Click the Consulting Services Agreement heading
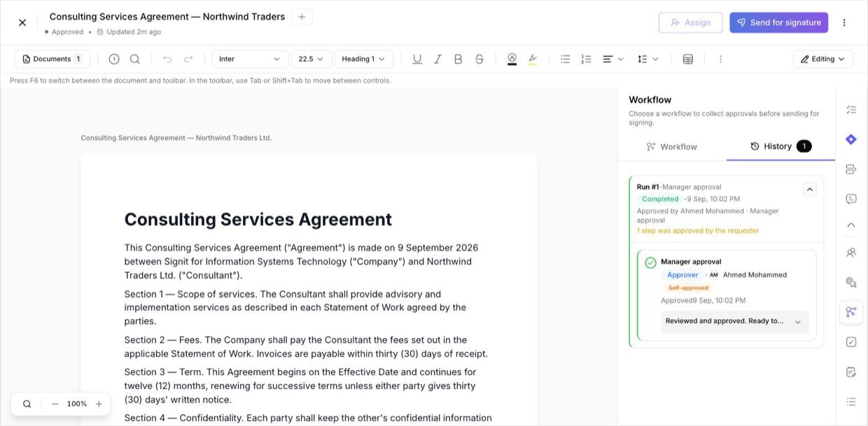This screenshot has height=426, width=868. tap(258, 219)
